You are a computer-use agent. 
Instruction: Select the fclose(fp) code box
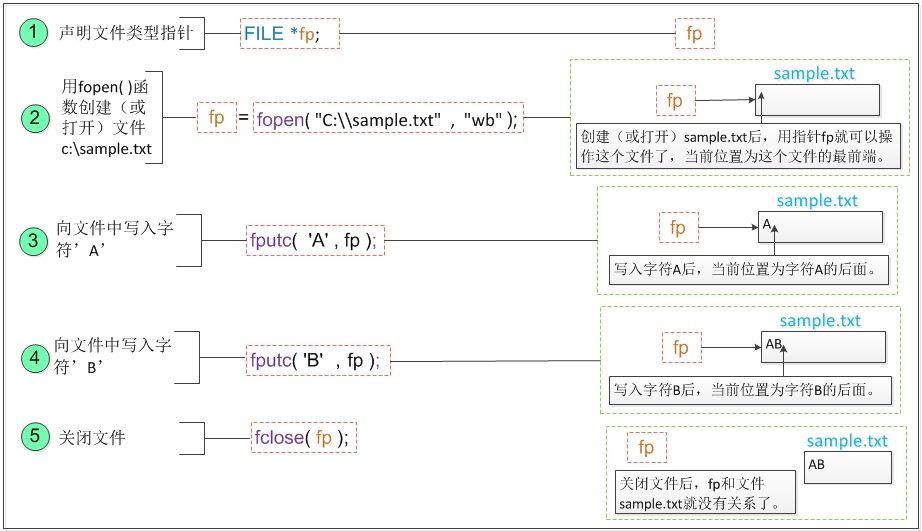[x=305, y=438]
